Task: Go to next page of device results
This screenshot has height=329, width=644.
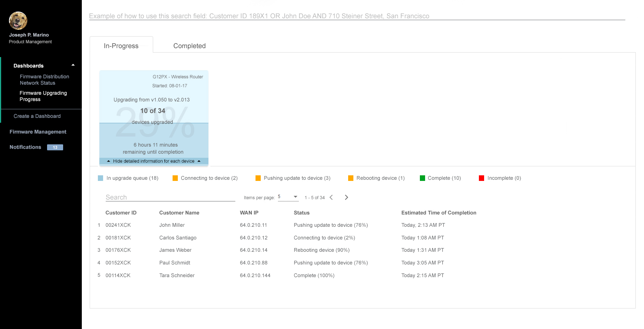Action: [x=346, y=197]
